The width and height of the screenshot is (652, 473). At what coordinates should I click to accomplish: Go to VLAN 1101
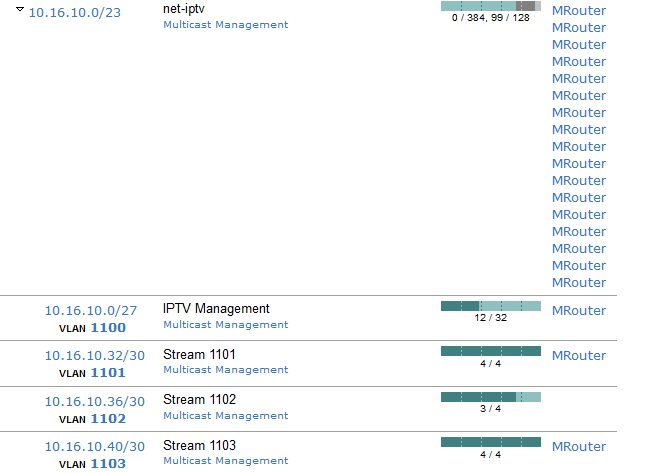(108, 372)
